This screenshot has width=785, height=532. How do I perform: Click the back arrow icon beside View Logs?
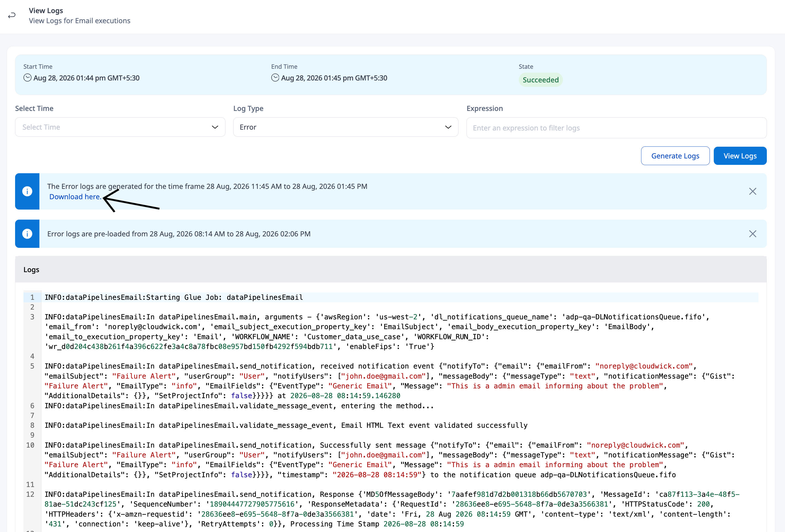tap(12, 16)
